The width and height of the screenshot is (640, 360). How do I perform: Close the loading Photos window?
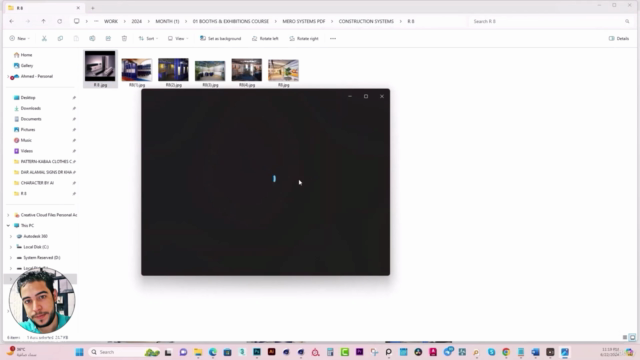click(x=382, y=96)
